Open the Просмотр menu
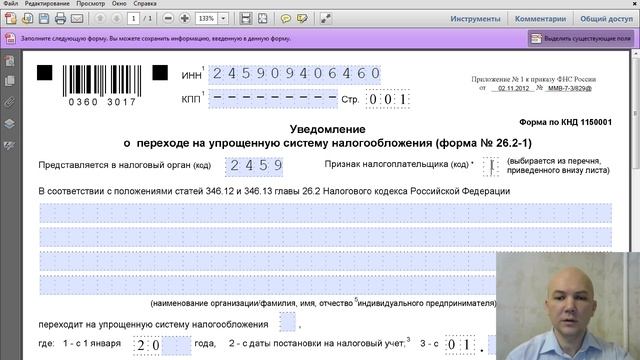Image resolution: width=640 pixels, height=360 pixels. [91, 3]
